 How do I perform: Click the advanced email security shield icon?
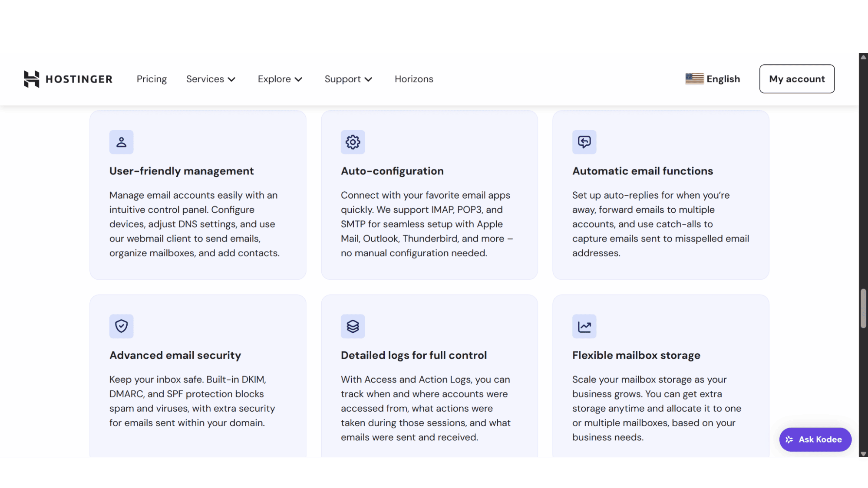point(121,326)
